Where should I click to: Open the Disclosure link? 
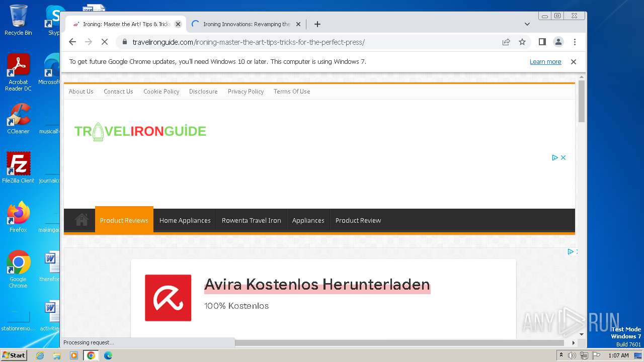tap(203, 92)
